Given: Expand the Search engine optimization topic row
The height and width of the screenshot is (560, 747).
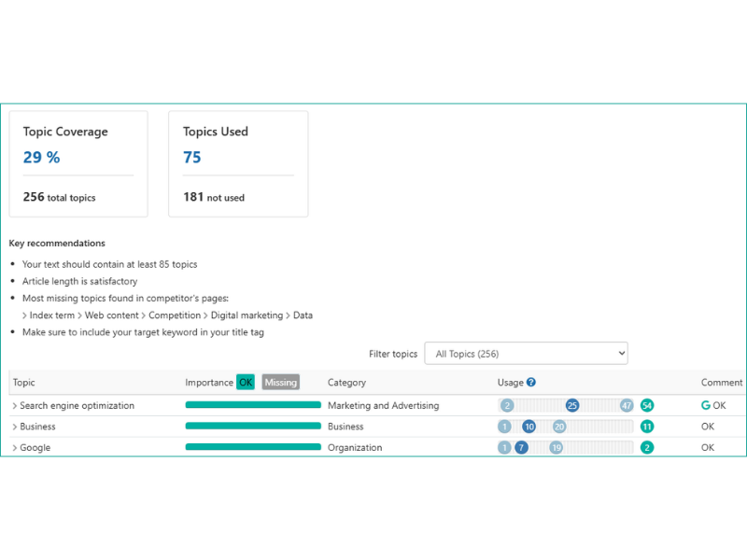Looking at the screenshot, I should (15, 406).
